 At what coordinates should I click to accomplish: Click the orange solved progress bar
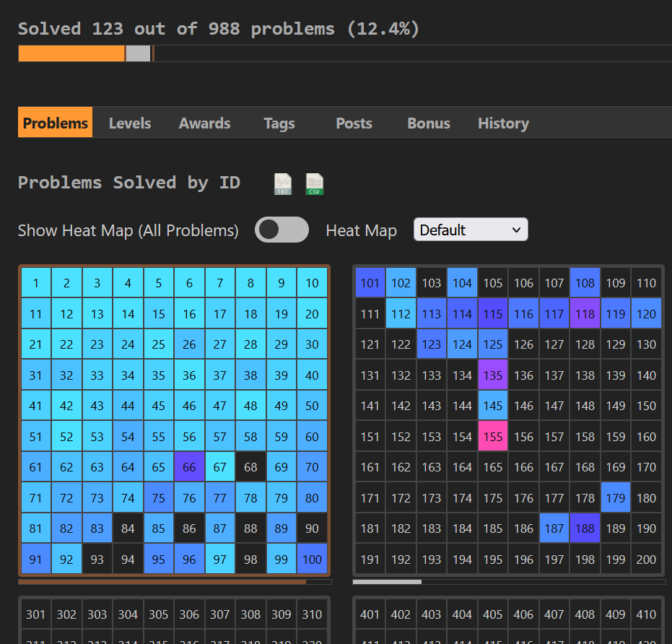(x=71, y=53)
